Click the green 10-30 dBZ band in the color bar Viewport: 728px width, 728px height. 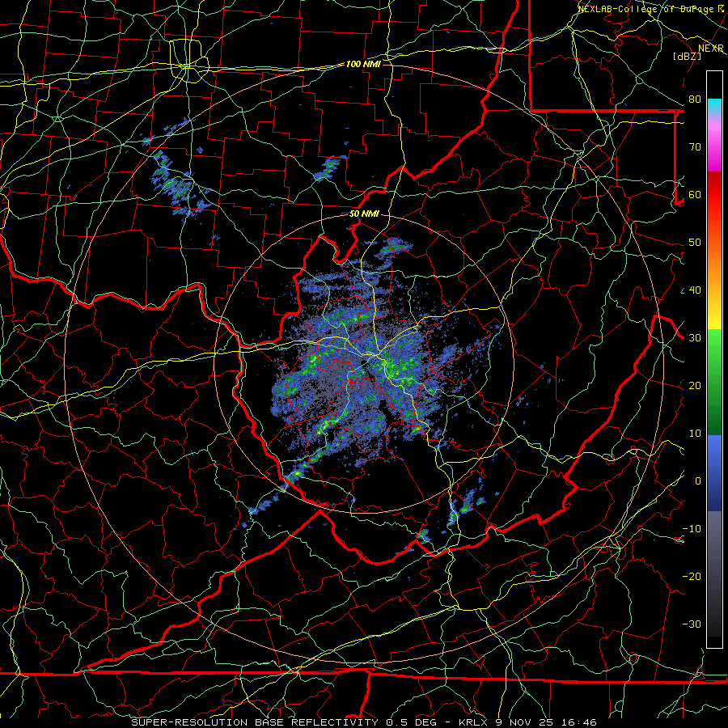pos(714,382)
